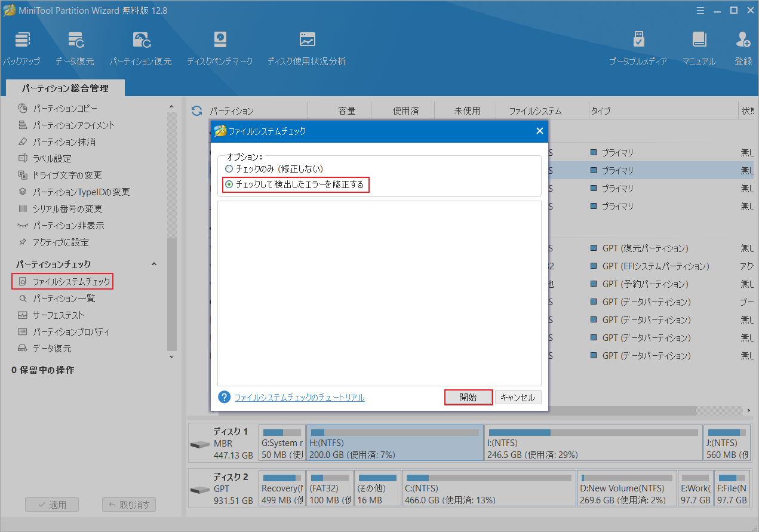Click the キャンセル button in dialog
Screen dimensions: 759x532
518,398
